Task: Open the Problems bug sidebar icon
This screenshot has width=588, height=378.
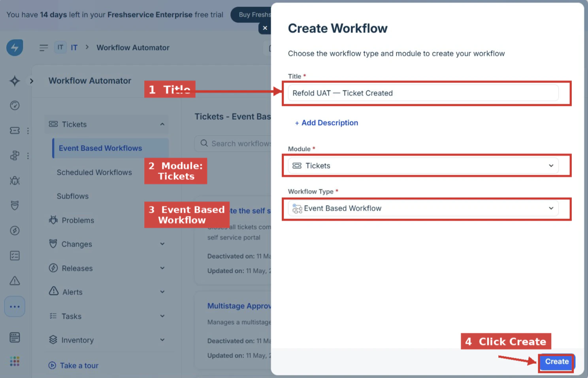Action: click(x=15, y=181)
